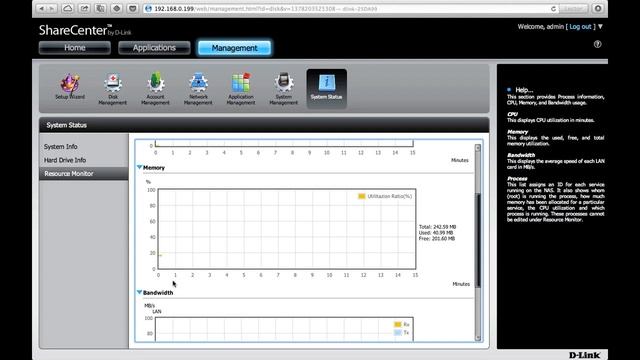The image size is (640, 360).
Task: Click the Utilization Ratio yellow legend swatch
Action: (362, 196)
